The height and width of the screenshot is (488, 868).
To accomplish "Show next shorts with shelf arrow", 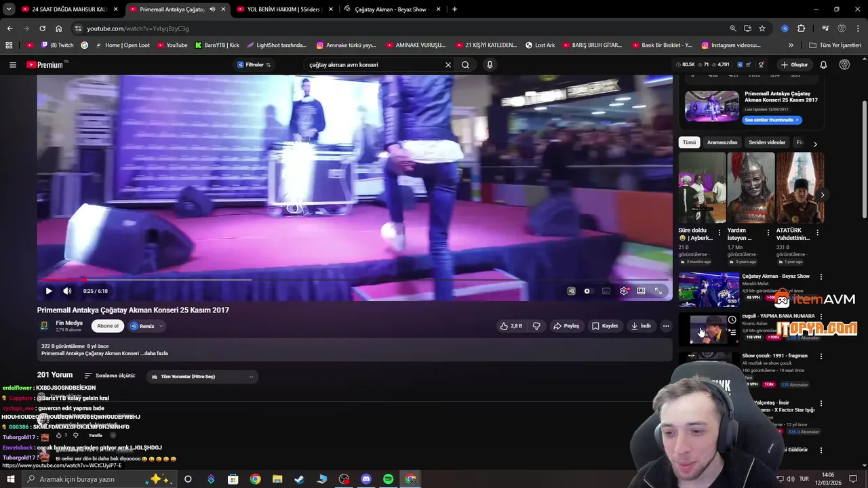I will 822,195.
